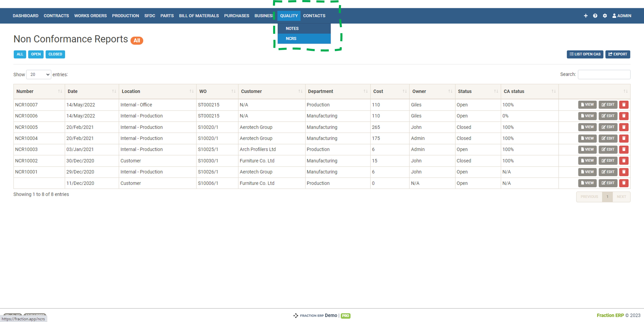Toggle the Customer column sort arrows
644x322 pixels.
(x=300, y=91)
